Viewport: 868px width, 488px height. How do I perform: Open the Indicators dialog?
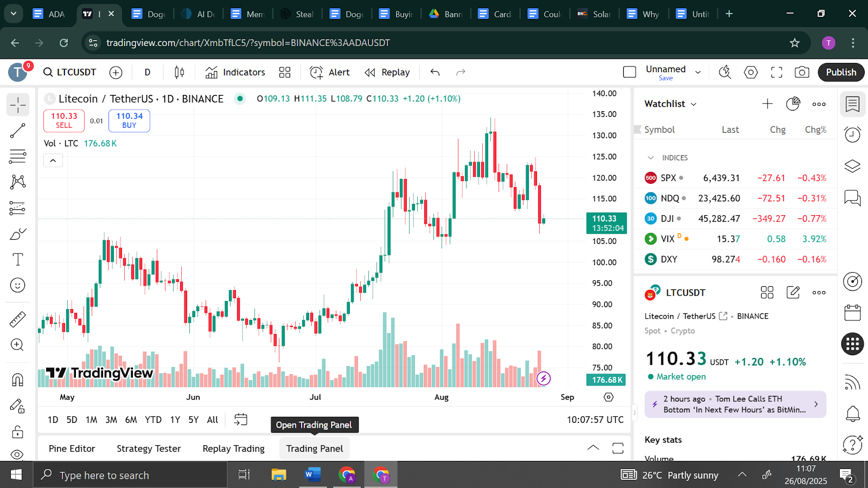point(235,72)
